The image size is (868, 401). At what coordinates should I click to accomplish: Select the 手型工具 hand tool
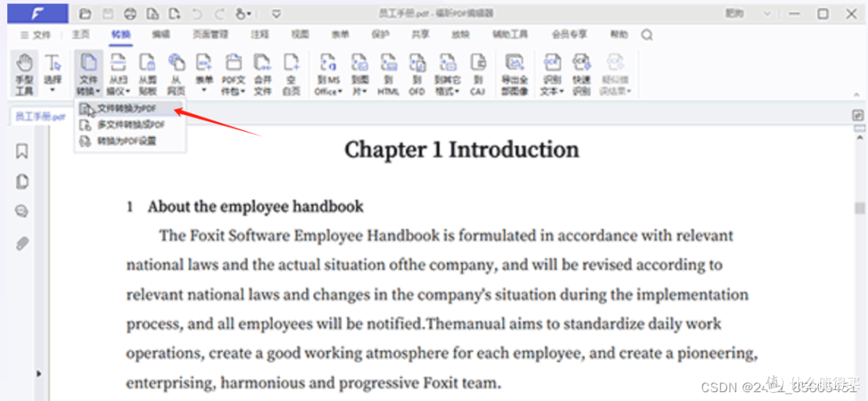point(24,74)
